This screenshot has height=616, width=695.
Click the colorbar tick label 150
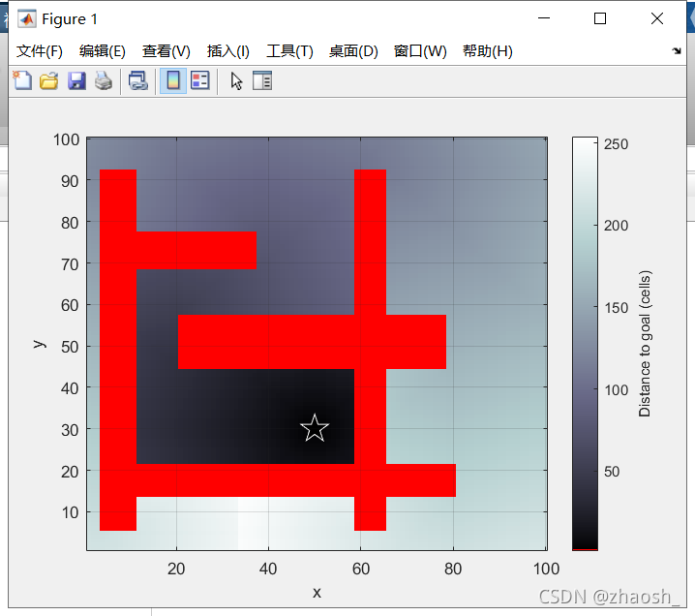tap(616, 308)
